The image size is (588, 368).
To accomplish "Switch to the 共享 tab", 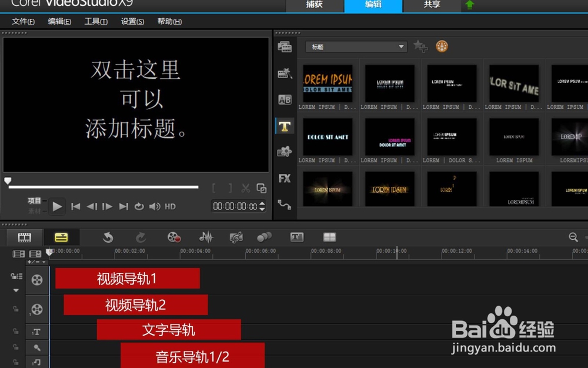I will coord(432,5).
